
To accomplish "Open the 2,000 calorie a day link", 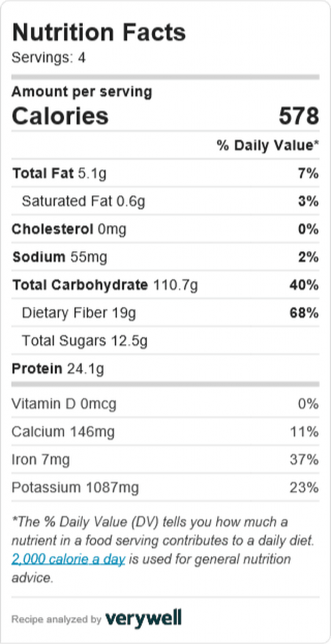I will pyautogui.click(x=68, y=559).
